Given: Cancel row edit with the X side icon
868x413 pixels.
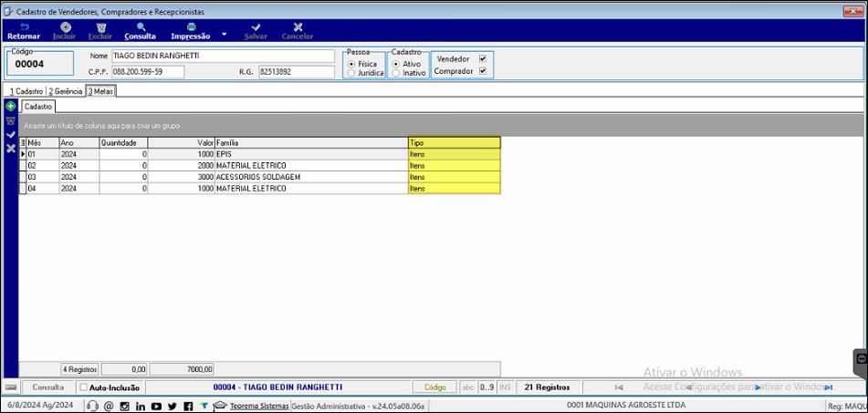Looking at the screenshot, I should [10, 149].
